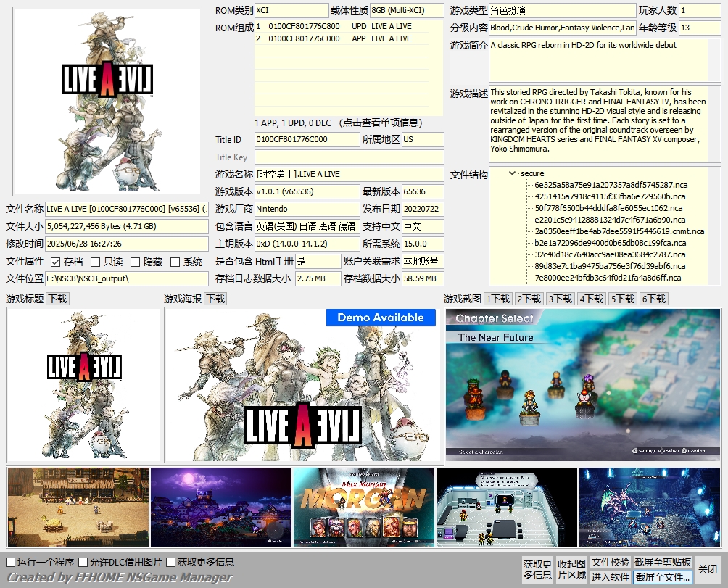Download screenshot with 1下载 button
Viewport: 728px width, 588px height.
[x=498, y=299]
